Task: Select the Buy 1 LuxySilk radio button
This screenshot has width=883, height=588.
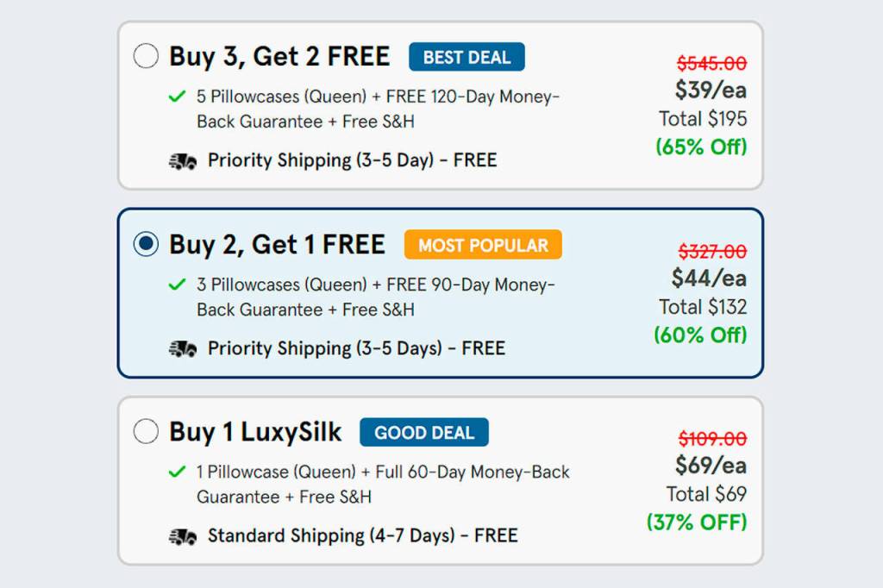Action: tap(147, 431)
